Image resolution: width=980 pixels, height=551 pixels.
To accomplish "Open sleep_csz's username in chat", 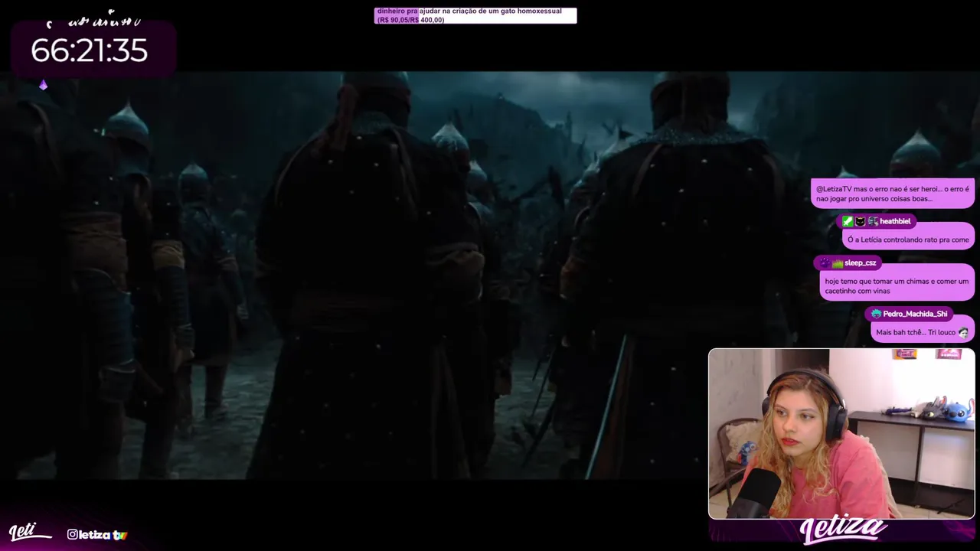I will (x=860, y=262).
